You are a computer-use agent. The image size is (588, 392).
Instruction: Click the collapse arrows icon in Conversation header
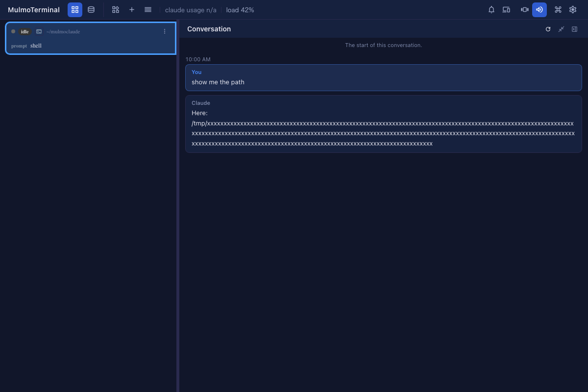562,29
